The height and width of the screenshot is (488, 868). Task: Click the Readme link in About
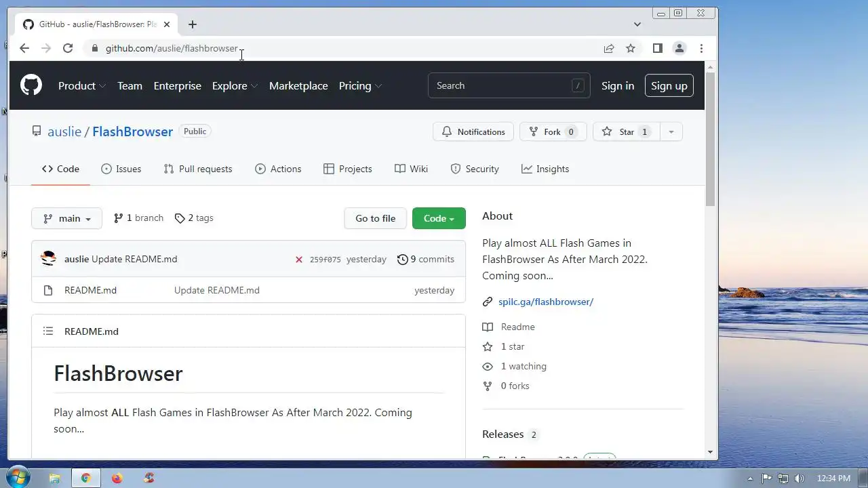coord(509,327)
